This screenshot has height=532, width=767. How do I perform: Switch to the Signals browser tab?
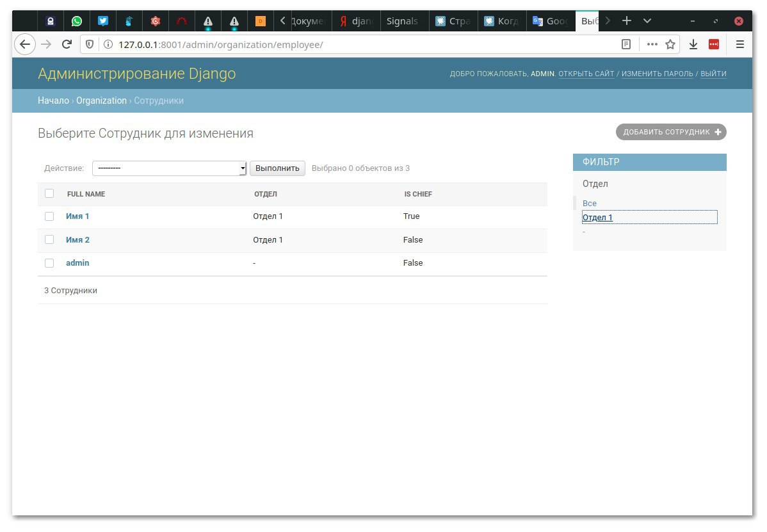point(402,21)
